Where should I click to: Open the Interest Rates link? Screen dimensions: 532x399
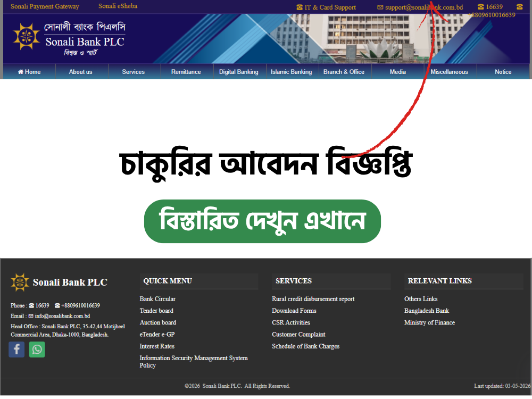click(157, 346)
